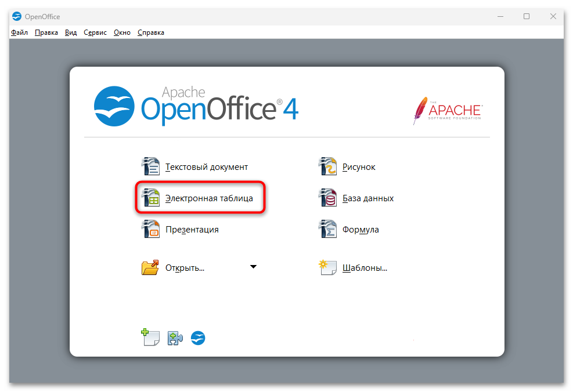The width and height of the screenshot is (573, 392).
Task: Choose the Формула label
Action: coord(361,230)
